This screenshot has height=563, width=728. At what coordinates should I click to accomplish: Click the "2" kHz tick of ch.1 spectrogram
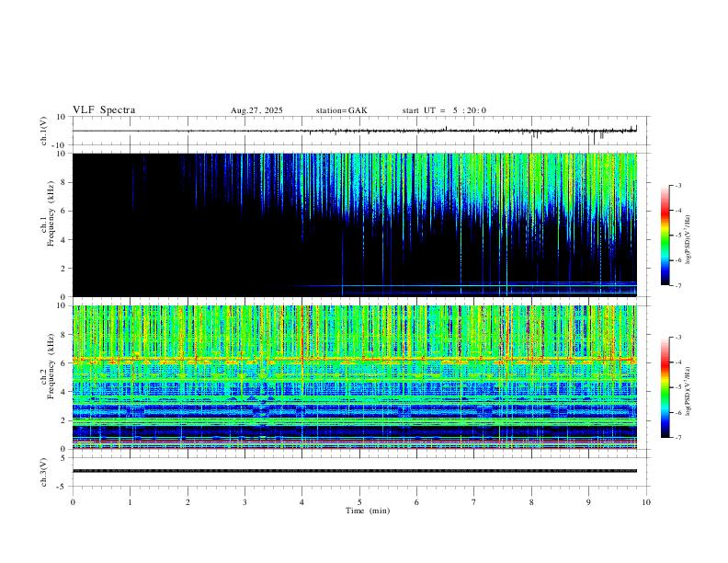pyautogui.click(x=64, y=269)
